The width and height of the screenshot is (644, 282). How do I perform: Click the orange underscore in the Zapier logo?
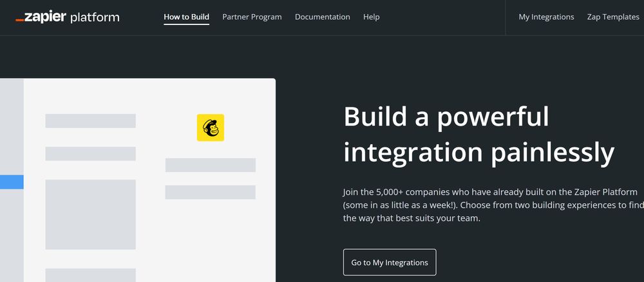[20, 21]
